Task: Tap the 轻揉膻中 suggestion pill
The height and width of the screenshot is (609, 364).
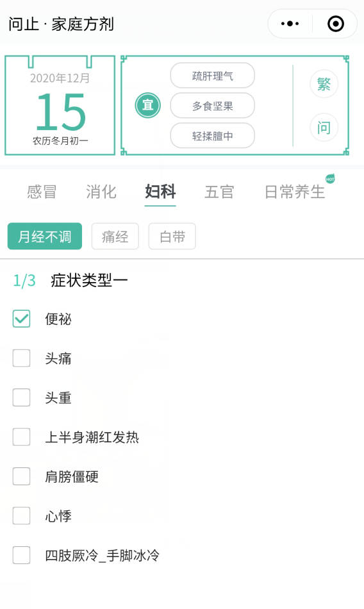Action: coord(213,135)
